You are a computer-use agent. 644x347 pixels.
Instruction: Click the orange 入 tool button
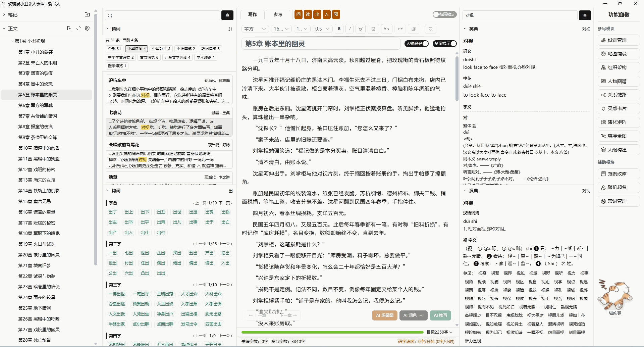click(x=326, y=14)
